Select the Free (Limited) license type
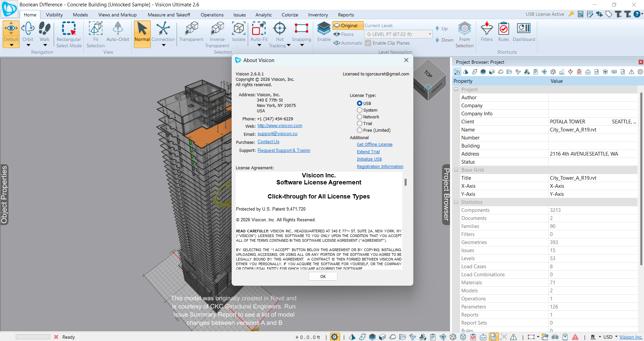644x341 pixels. (x=360, y=130)
